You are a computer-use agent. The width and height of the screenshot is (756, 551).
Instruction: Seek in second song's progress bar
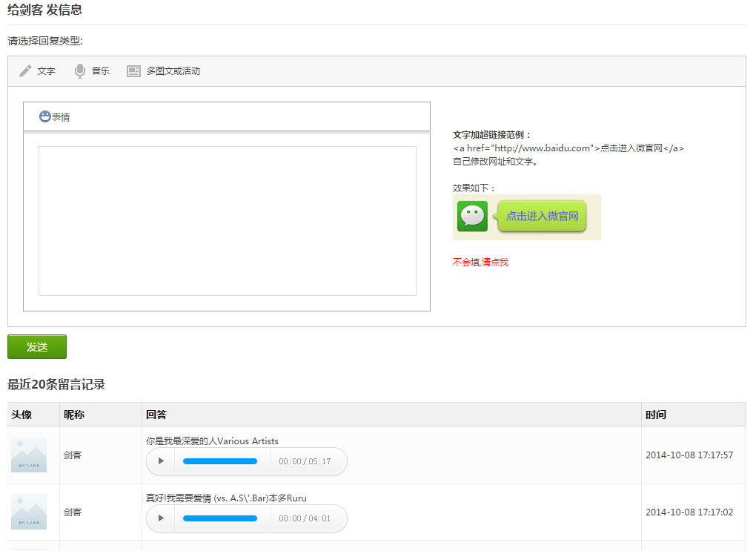tap(220, 518)
